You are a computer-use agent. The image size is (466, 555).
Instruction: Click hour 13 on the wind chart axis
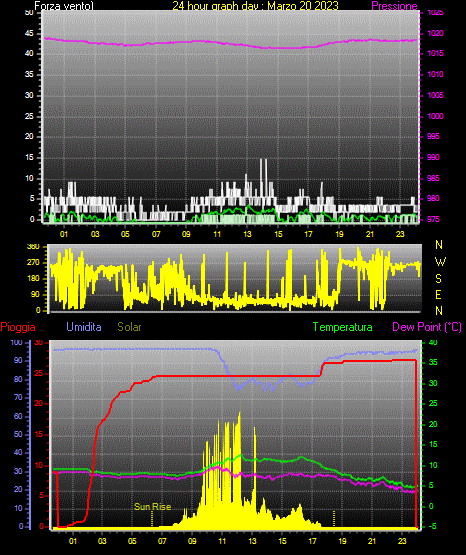click(247, 234)
